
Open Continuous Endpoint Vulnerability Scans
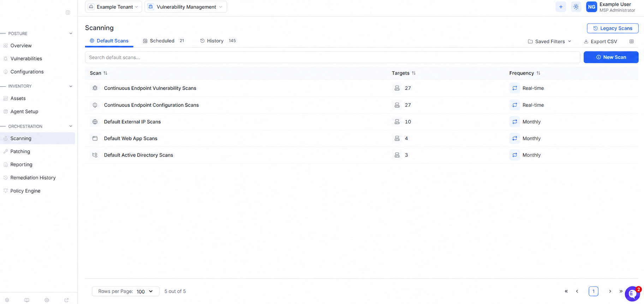coord(362,88)
